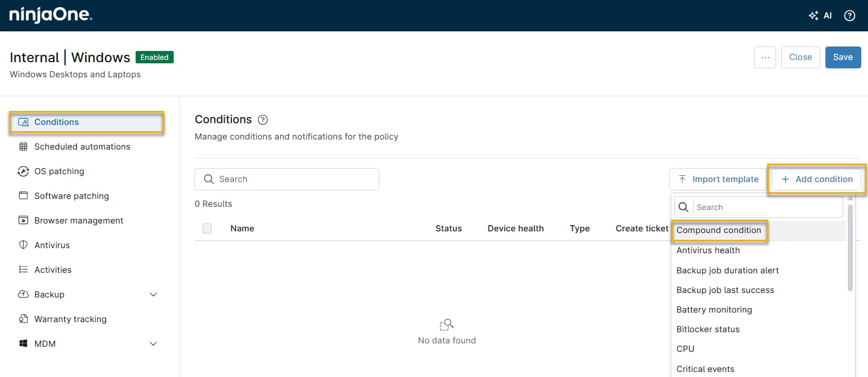The height and width of the screenshot is (377, 868).
Task: Expand the Backup sidebar section chevron
Action: click(x=154, y=295)
